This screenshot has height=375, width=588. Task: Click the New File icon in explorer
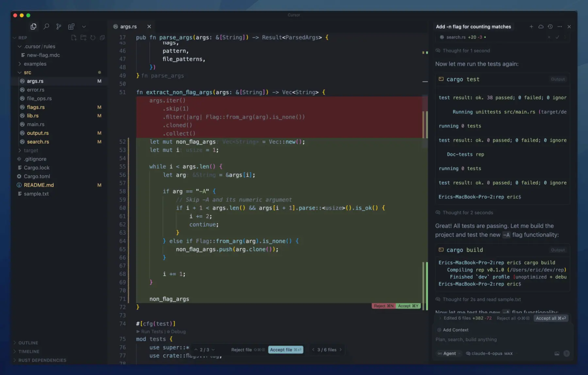click(x=73, y=38)
